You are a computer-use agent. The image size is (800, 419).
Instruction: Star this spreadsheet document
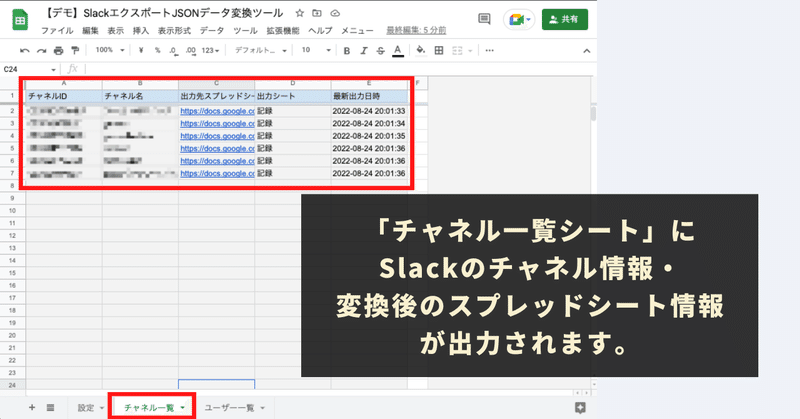[299, 13]
